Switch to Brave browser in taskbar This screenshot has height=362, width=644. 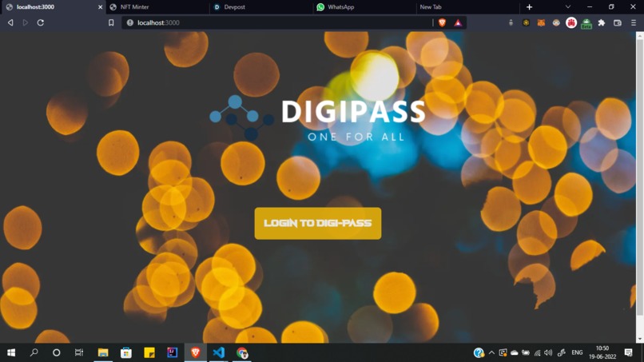point(196,352)
